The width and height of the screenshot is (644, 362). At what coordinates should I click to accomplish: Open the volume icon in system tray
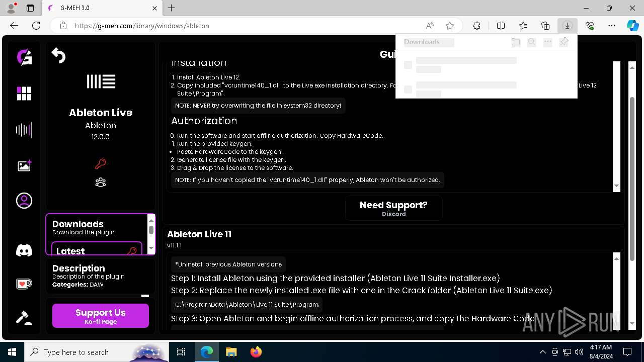point(579,352)
